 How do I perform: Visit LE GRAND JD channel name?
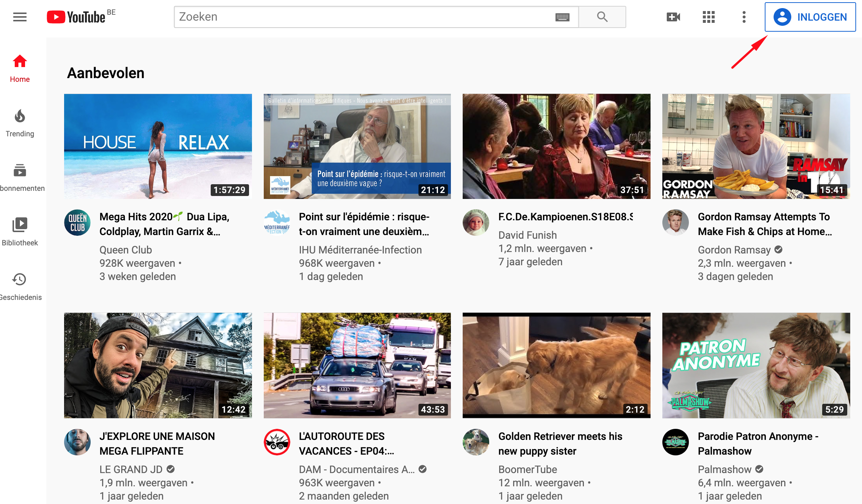[x=131, y=469]
